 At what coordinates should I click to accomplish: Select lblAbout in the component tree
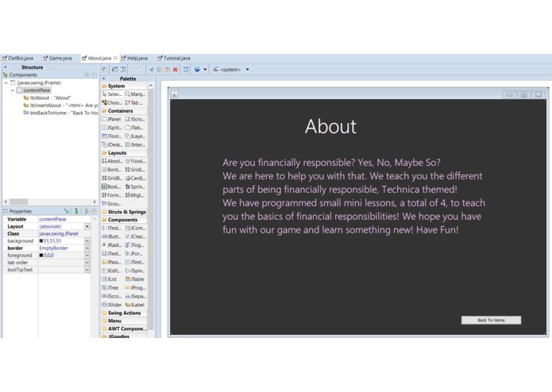pos(47,98)
